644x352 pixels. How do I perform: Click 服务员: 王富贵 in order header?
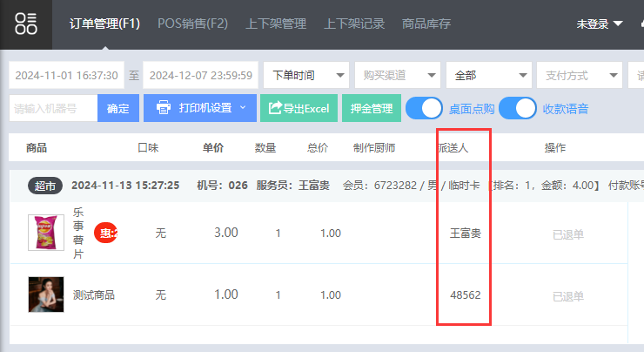(x=292, y=186)
